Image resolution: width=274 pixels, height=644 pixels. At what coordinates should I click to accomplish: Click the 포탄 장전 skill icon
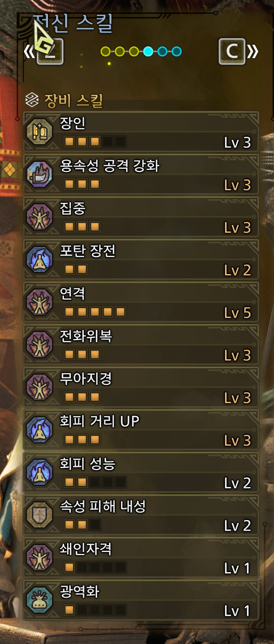[40, 259]
